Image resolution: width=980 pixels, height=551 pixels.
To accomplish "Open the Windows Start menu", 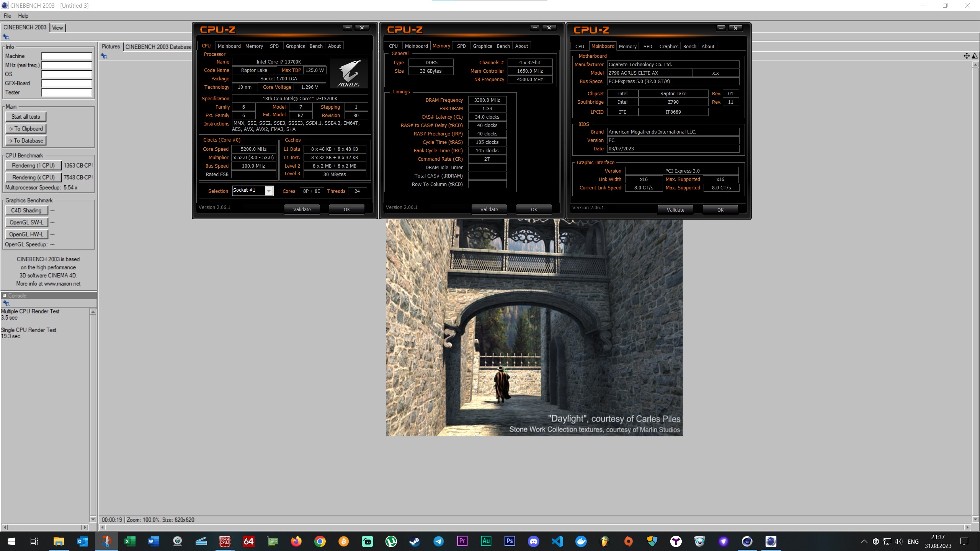I will click(x=11, y=541).
